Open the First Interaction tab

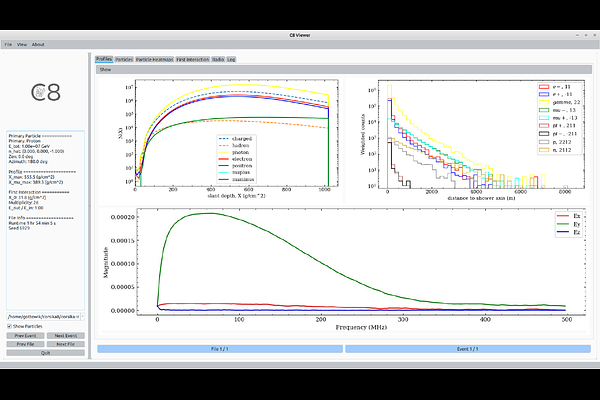[192, 60]
